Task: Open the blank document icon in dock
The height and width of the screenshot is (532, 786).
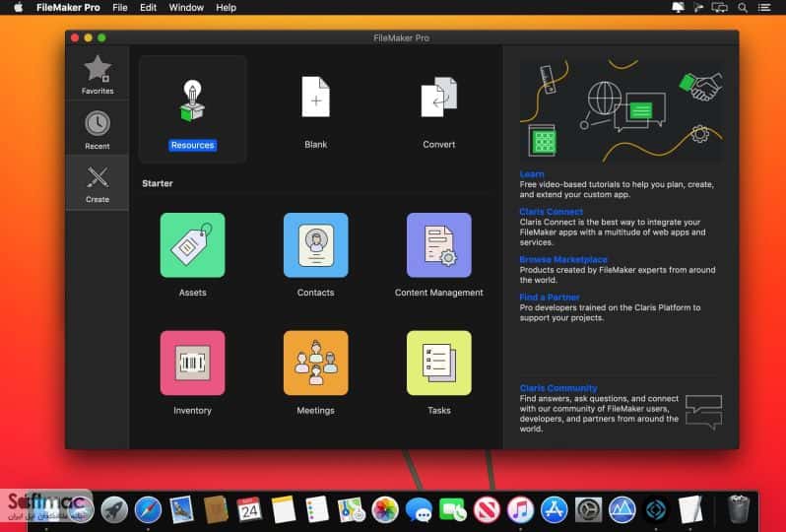Action: [690, 510]
